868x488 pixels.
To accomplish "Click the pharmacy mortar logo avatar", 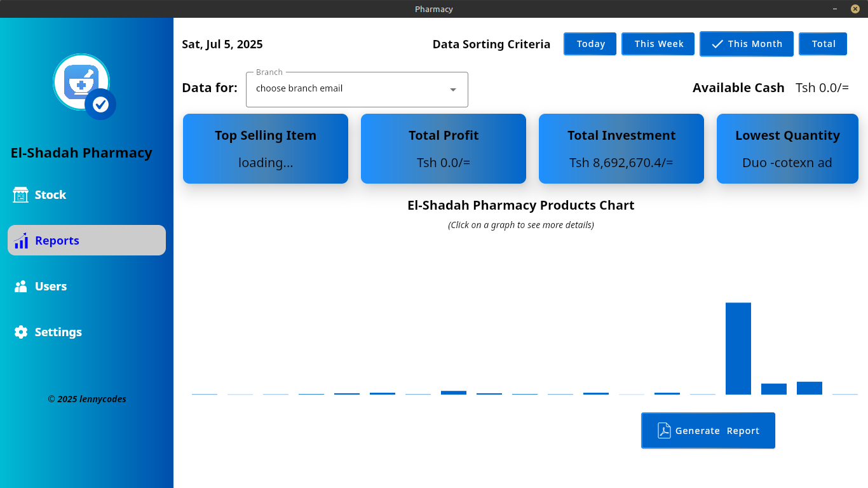I will [81, 82].
